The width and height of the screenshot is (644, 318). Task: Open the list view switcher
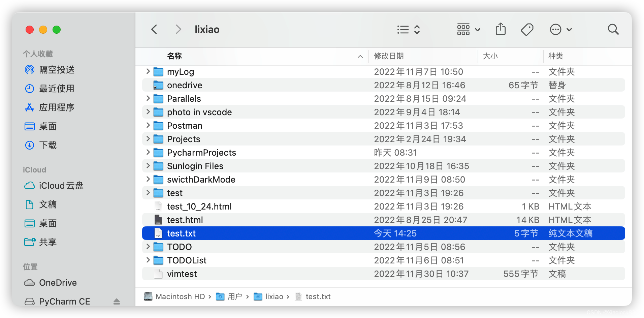(x=409, y=30)
